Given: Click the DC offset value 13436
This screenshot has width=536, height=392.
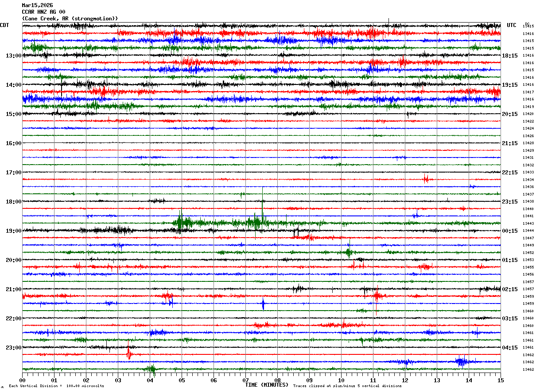Looking at the screenshot, I should click(x=528, y=187).
